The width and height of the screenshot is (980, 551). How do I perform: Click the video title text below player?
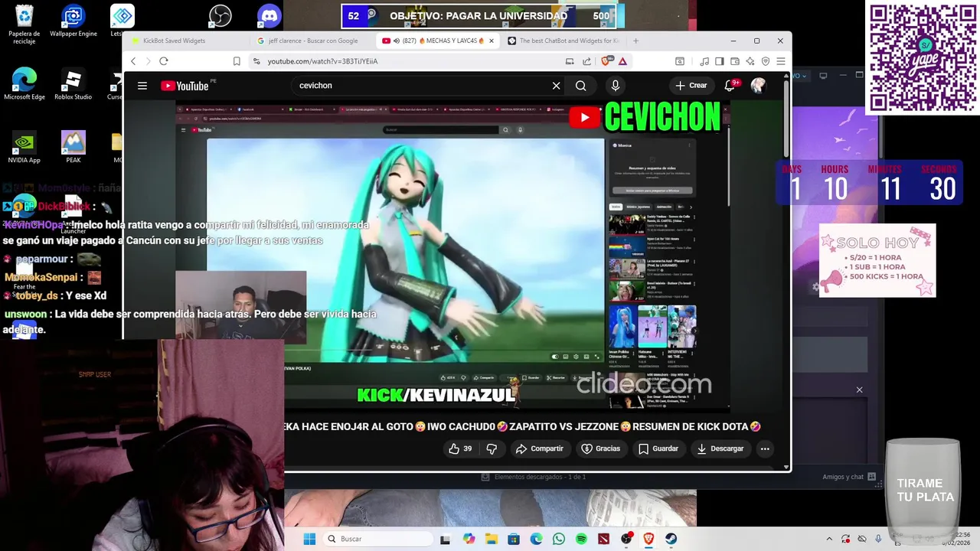(523, 426)
